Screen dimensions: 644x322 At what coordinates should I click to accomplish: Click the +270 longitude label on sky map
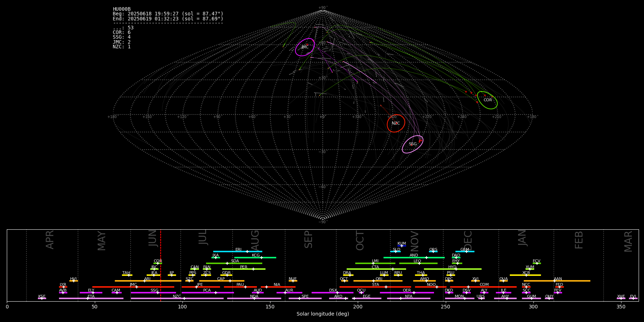(x=427, y=117)
